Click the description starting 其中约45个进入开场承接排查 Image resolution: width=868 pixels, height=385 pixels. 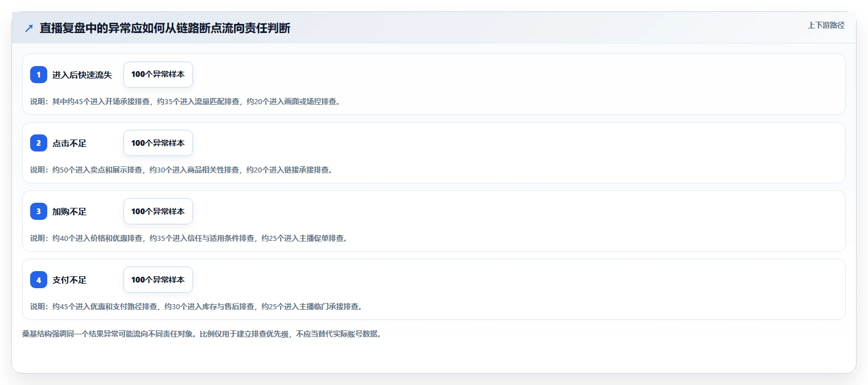point(185,101)
